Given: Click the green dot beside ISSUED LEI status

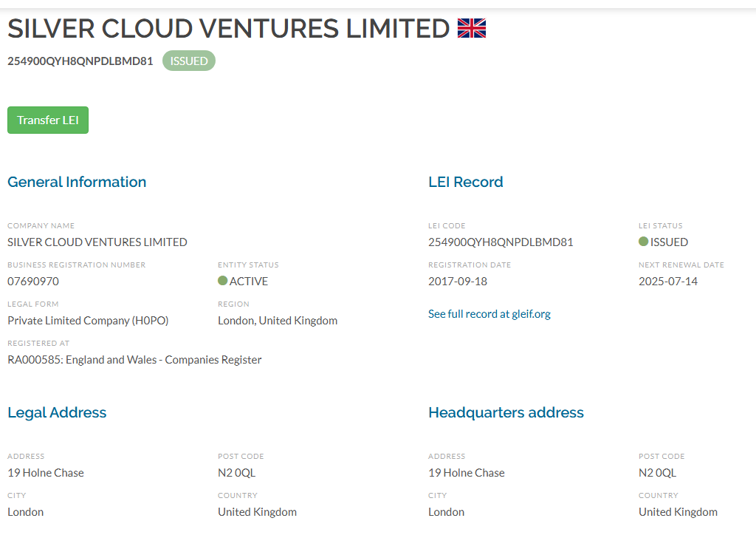Looking at the screenshot, I should pyautogui.click(x=643, y=241).
